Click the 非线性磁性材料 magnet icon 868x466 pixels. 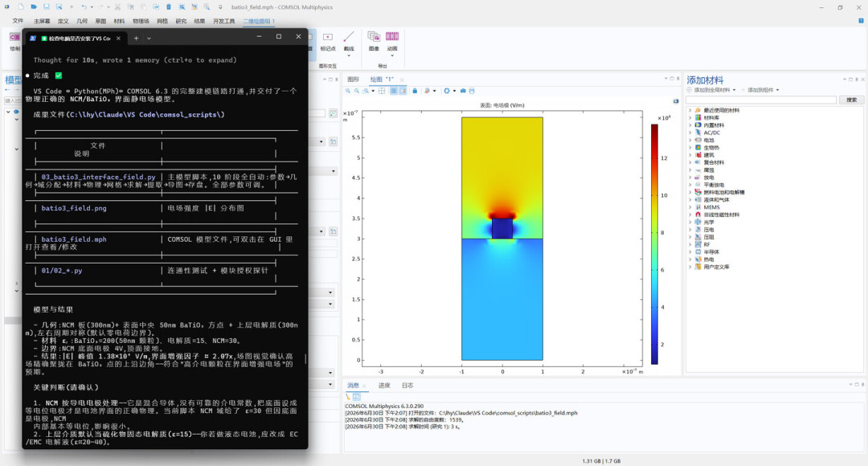coord(698,215)
